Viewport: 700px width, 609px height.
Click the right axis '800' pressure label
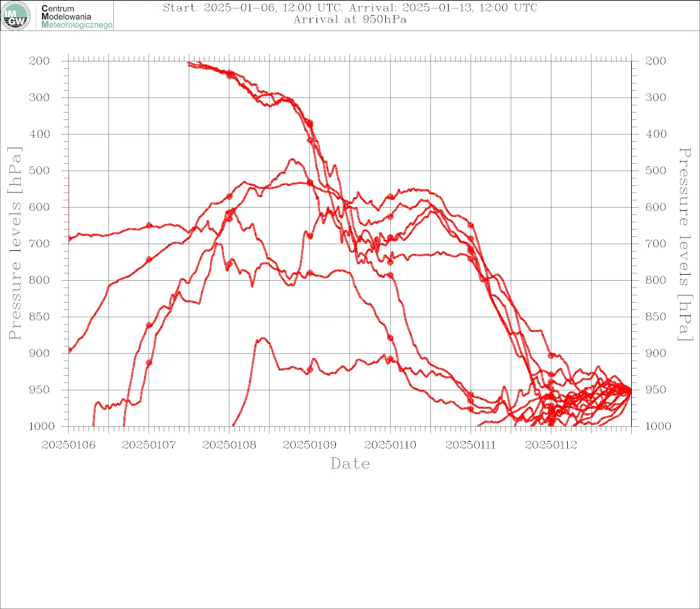pyautogui.click(x=656, y=281)
